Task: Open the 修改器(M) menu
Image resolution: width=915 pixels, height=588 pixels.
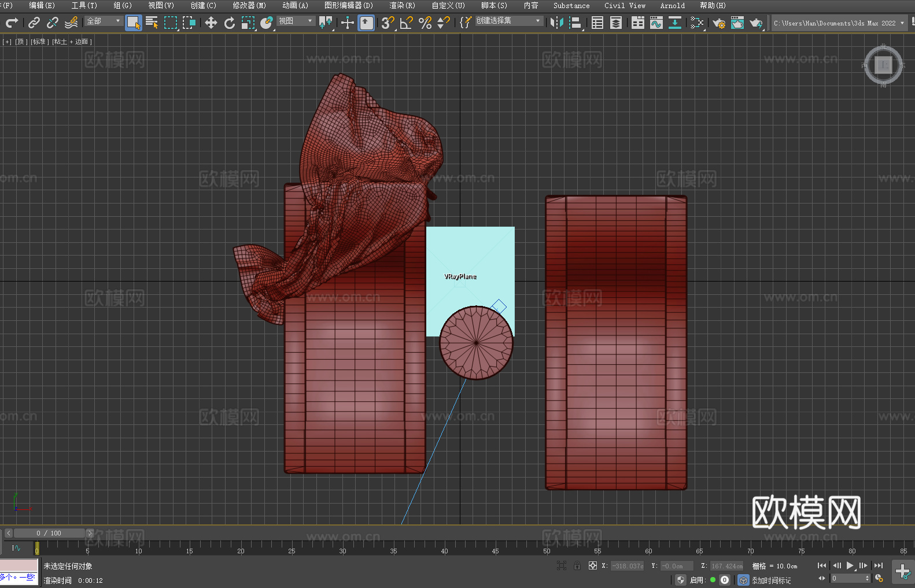Action: 249,5
